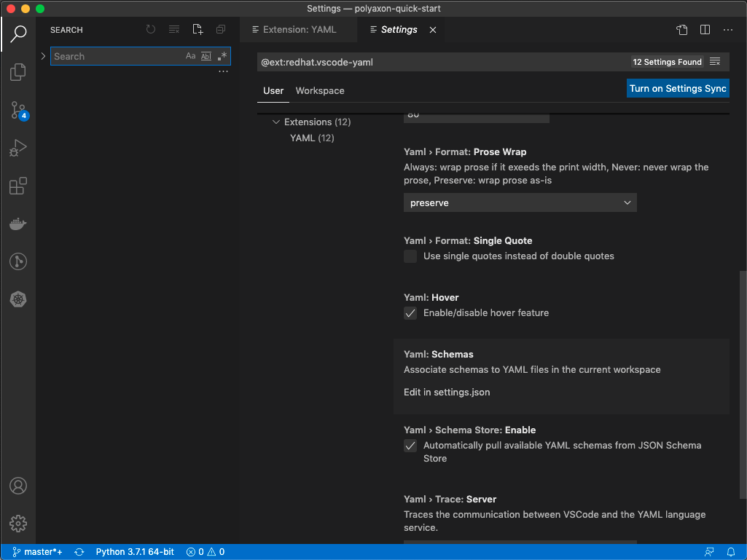Collapse all search results
747x560 pixels.
(x=221, y=30)
